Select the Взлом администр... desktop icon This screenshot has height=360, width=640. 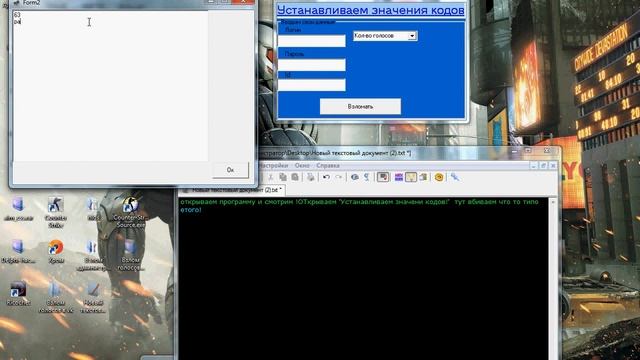[x=93, y=255]
